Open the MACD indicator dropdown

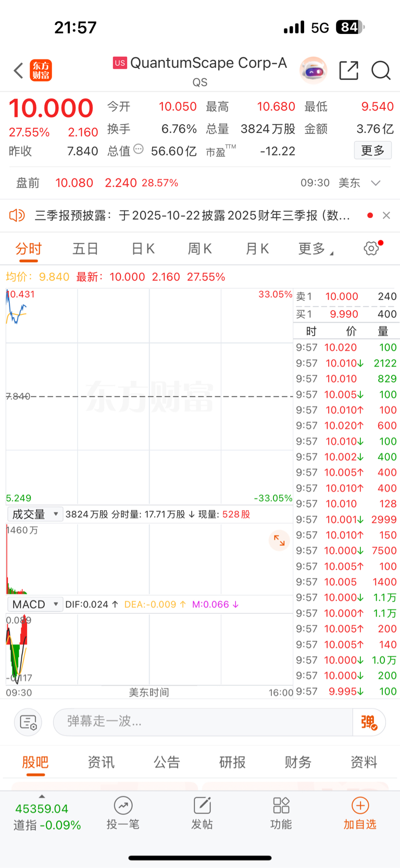click(x=35, y=604)
